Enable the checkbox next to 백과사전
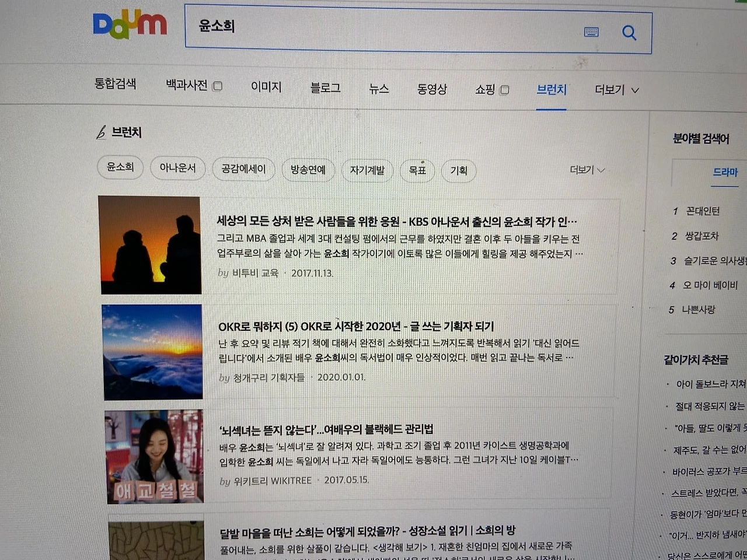 point(217,86)
